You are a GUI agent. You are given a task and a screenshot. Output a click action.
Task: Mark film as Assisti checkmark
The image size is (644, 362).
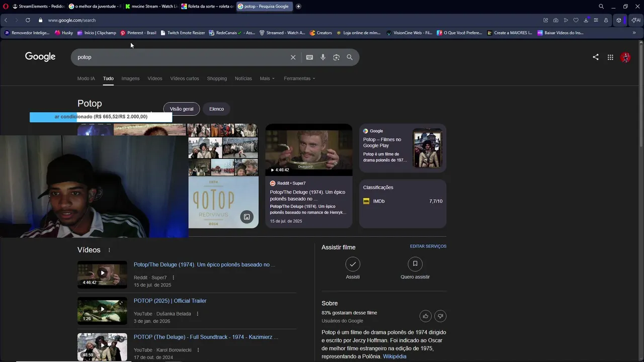[x=353, y=264]
